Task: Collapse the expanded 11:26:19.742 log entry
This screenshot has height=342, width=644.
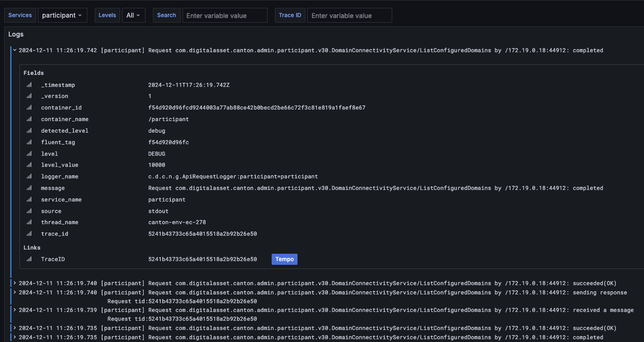Action: point(15,50)
